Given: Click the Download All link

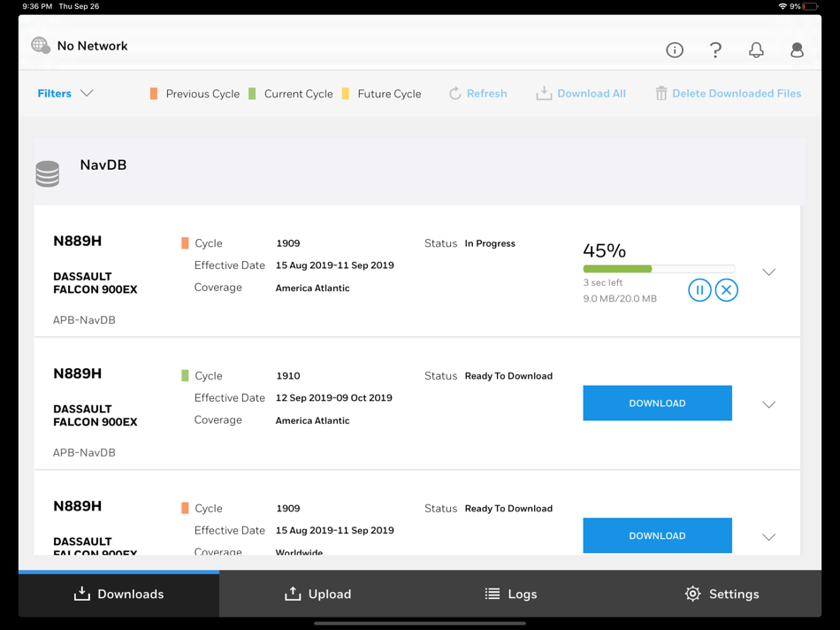Looking at the screenshot, I should [x=592, y=93].
